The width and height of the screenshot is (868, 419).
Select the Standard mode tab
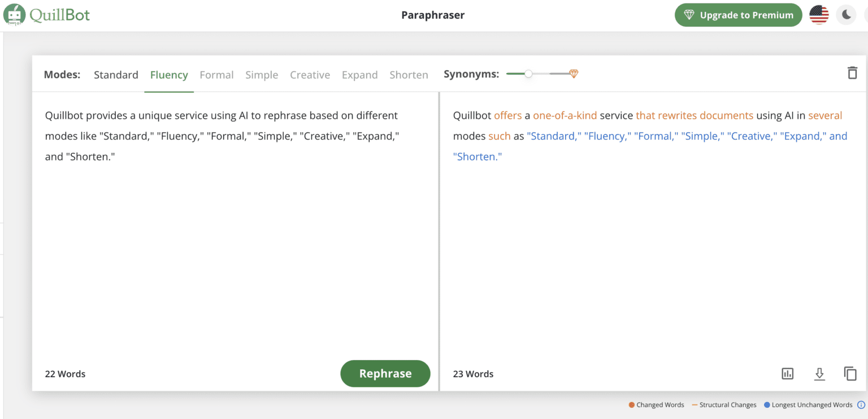point(116,75)
